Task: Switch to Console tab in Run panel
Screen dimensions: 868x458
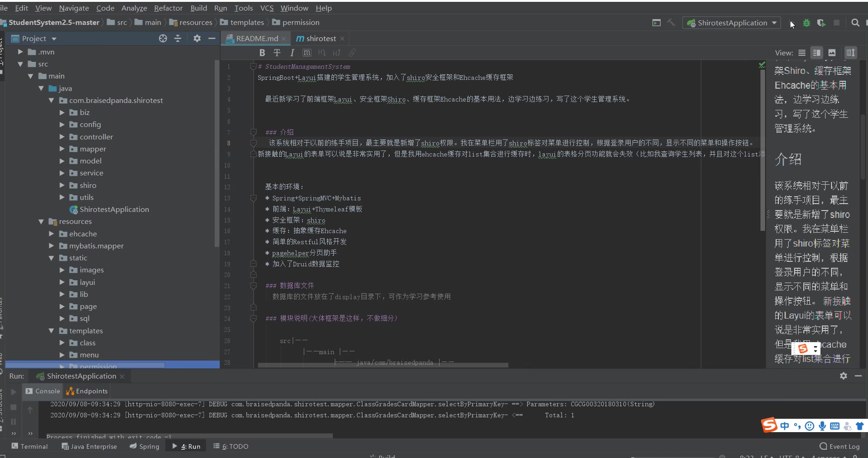Action: [43, 391]
